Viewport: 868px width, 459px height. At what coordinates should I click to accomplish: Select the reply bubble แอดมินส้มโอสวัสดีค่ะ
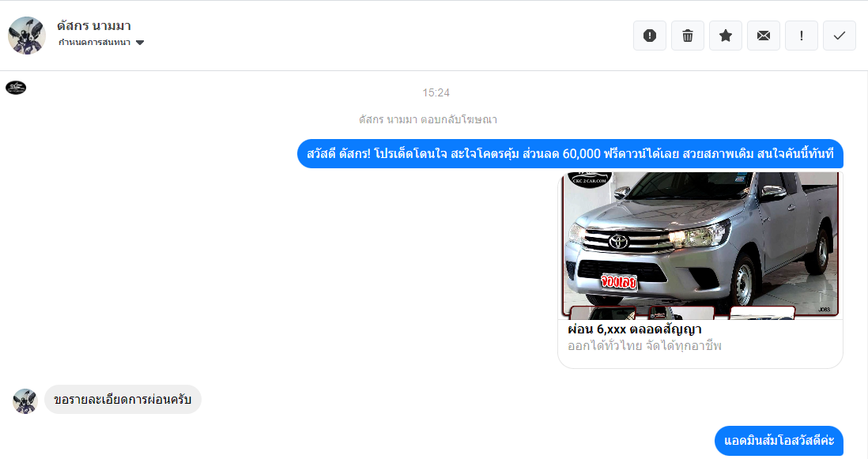coord(779,441)
